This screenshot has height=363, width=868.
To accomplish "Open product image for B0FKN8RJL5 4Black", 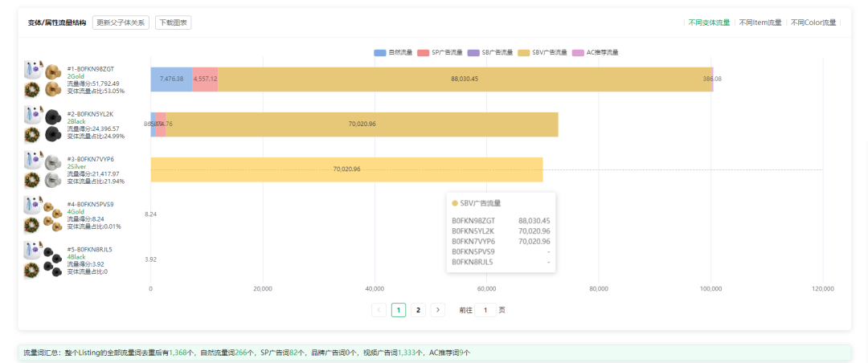I will coord(43,259).
